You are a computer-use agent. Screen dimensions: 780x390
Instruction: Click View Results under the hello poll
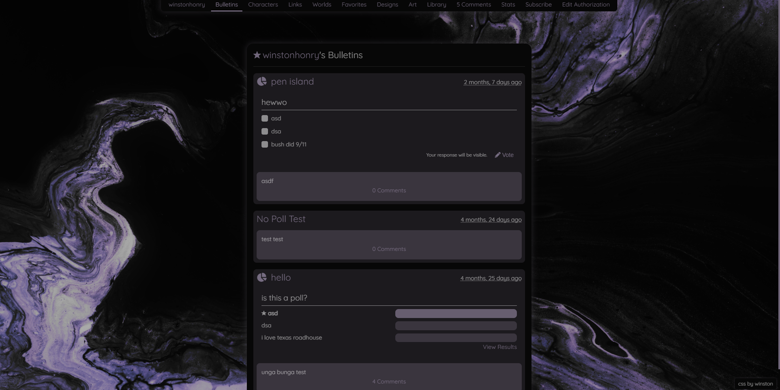[x=499, y=347]
